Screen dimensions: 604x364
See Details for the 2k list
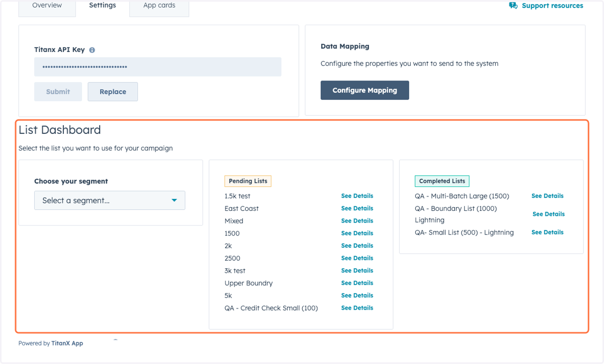(357, 246)
